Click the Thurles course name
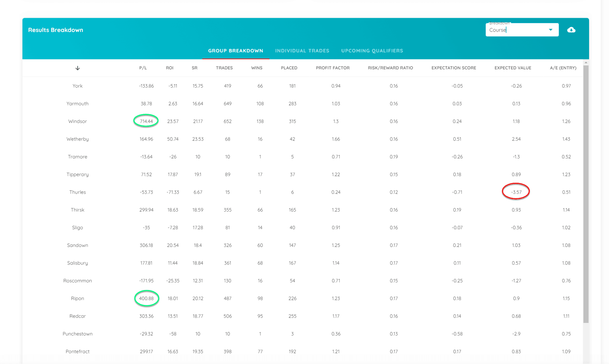 tap(77, 192)
